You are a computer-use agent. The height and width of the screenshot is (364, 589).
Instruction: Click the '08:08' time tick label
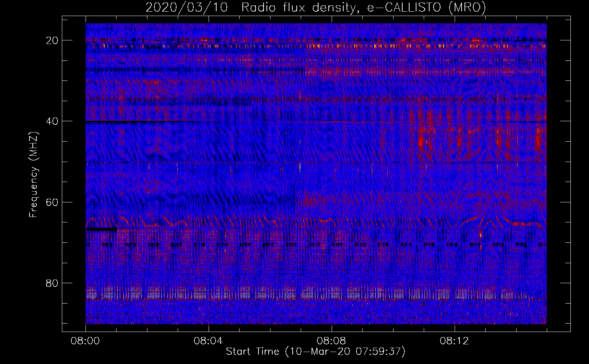(332, 341)
